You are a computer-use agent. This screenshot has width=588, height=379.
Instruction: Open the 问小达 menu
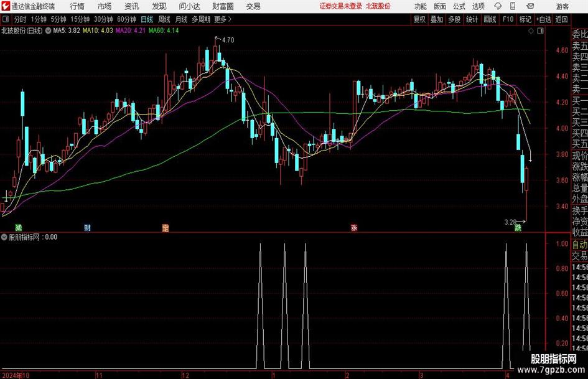tap(189, 6)
